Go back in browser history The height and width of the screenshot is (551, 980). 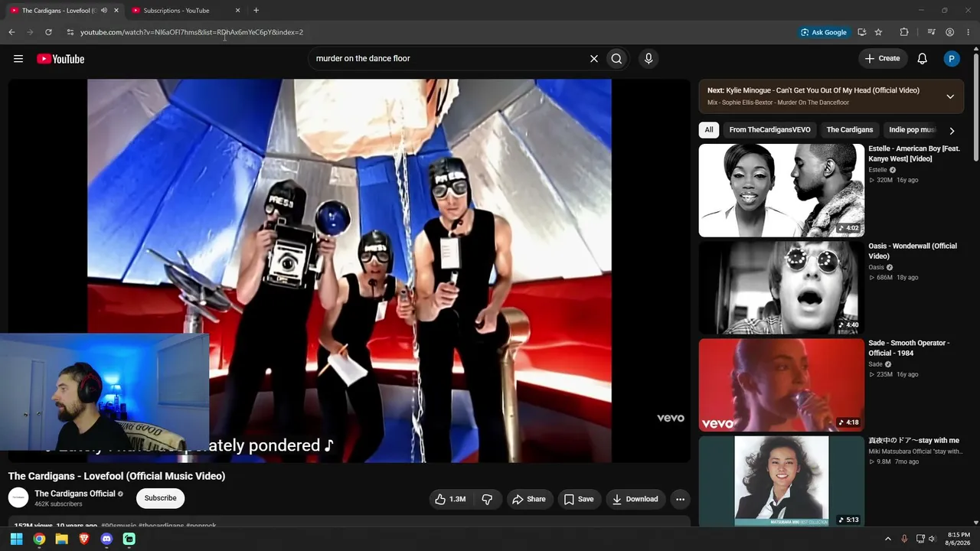pyautogui.click(x=11, y=32)
